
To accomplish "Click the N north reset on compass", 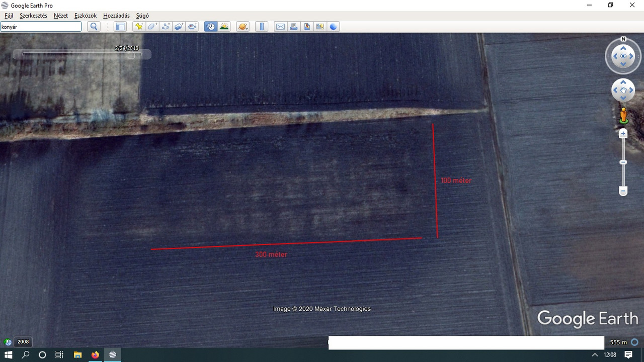I will [623, 39].
